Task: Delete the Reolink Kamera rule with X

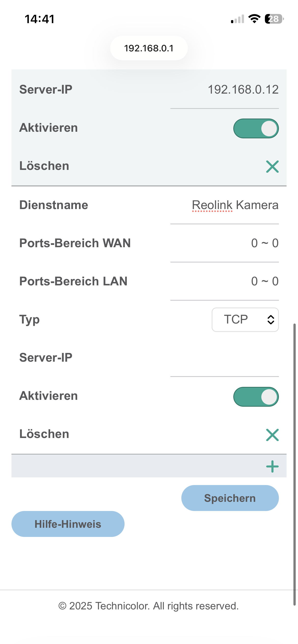Action: [x=272, y=435]
